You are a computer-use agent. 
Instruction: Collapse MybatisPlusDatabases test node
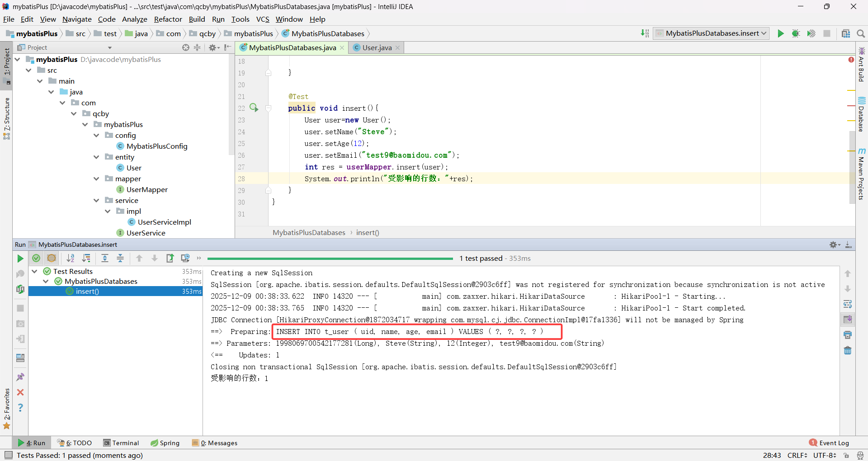46,281
